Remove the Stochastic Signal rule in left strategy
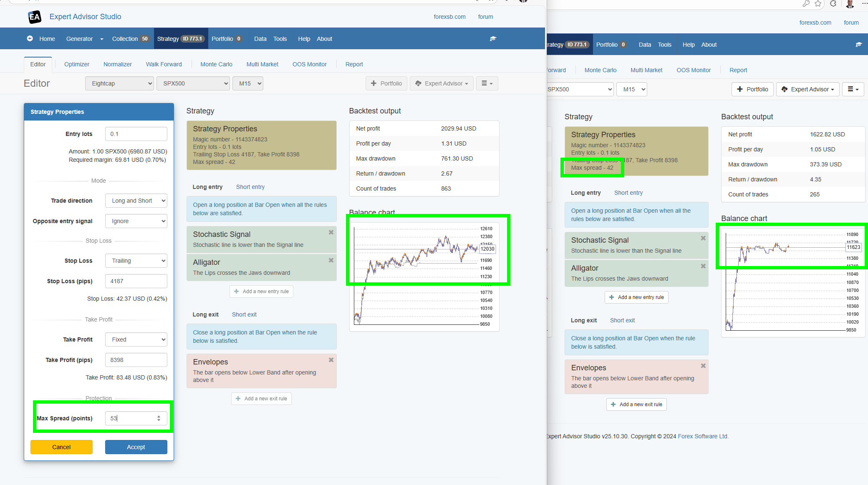The image size is (868, 485). [331, 233]
